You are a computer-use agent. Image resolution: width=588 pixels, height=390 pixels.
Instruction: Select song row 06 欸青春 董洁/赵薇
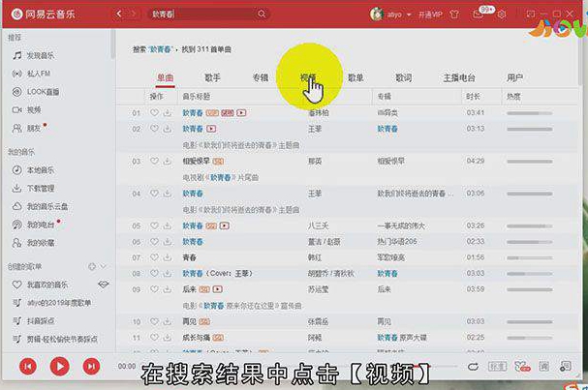(347, 242)
